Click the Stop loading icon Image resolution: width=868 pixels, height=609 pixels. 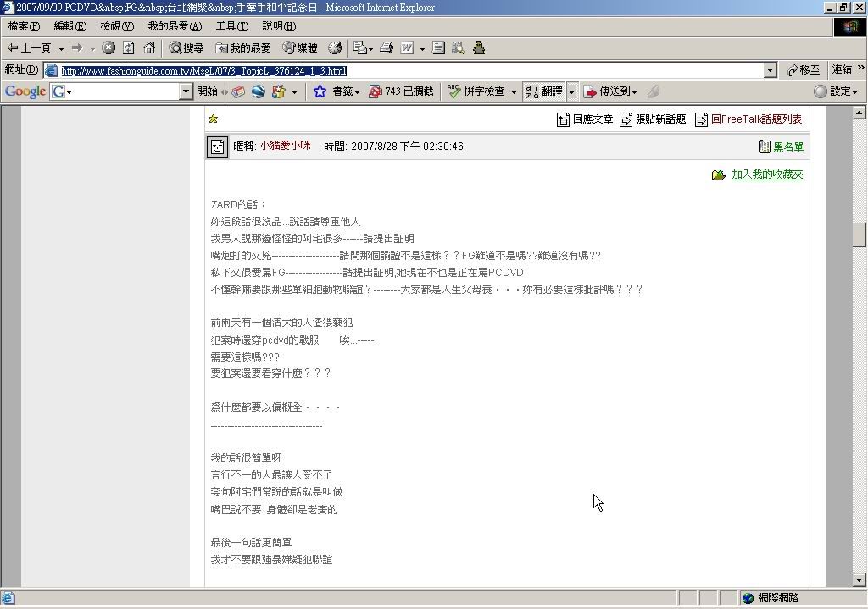[x=108, y=48]
